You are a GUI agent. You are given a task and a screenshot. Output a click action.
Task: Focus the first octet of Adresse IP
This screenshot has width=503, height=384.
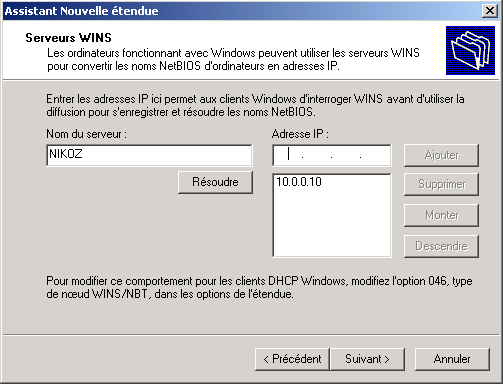287,155
